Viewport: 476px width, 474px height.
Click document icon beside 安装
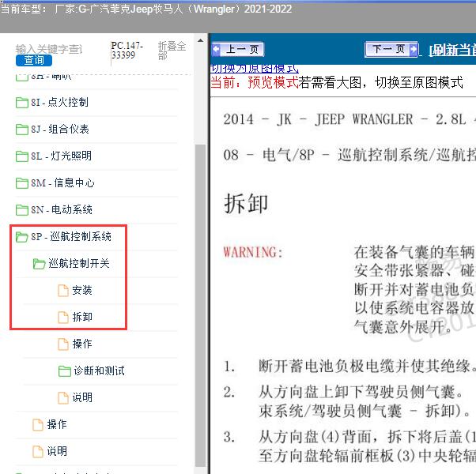pyautogui.click(x=63, y=290)
